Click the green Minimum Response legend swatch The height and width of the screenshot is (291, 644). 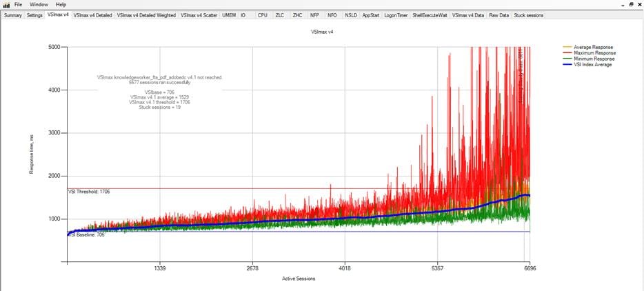tap(567, 59)
